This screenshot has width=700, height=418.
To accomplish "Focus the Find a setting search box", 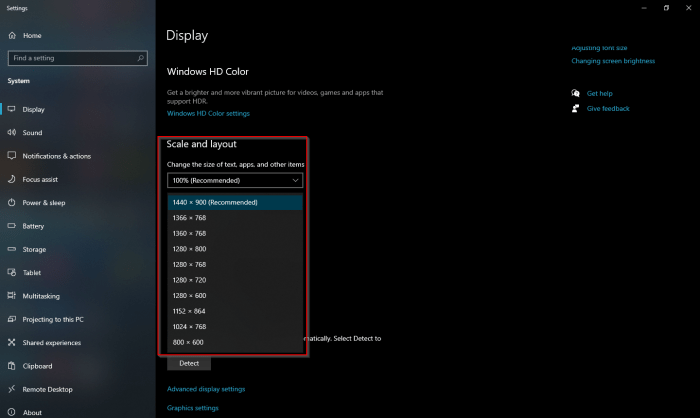I will click(78, 58).
